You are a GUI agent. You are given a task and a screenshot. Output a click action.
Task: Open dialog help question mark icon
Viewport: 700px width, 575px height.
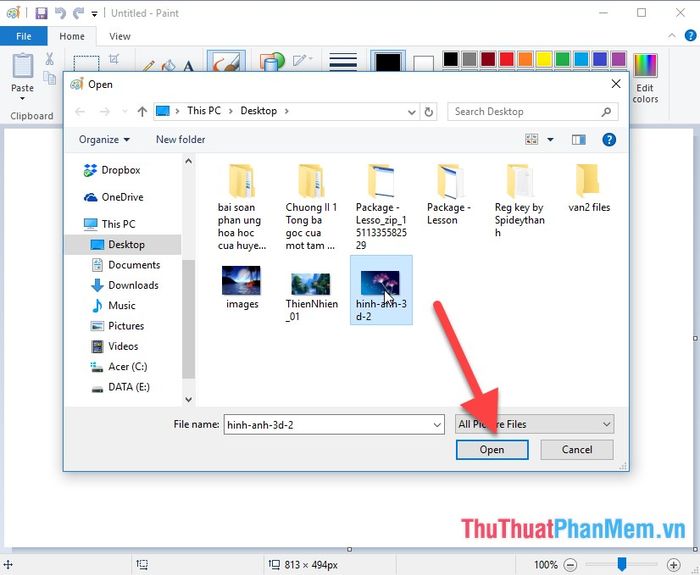[x=609, y=140]
